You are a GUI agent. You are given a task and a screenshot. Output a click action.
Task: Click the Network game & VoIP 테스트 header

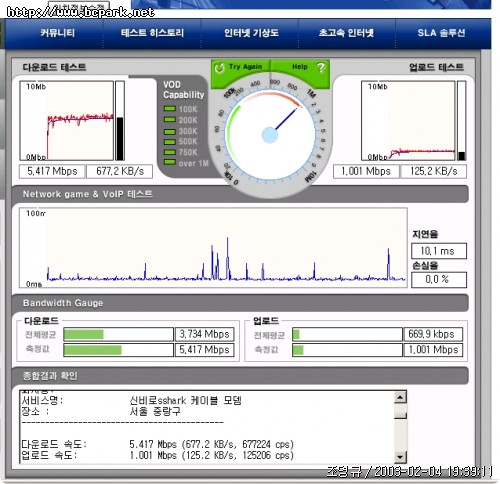(x=87, y=194)
